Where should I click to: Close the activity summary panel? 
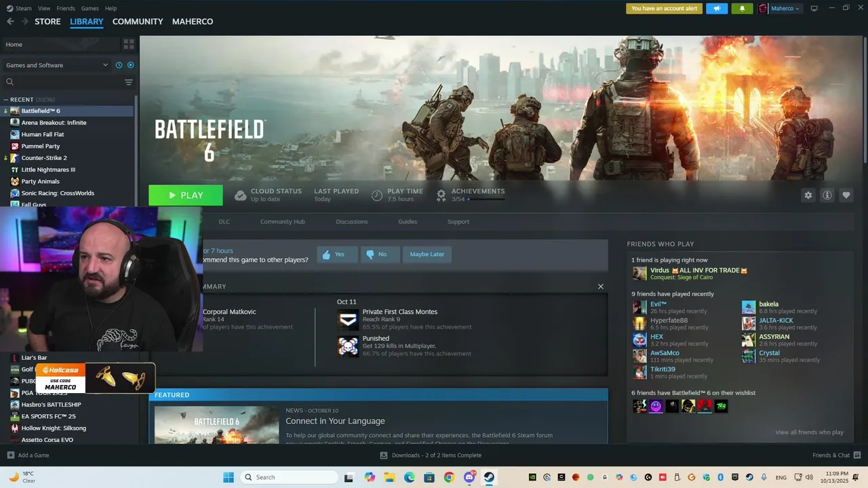click(600, 287)
